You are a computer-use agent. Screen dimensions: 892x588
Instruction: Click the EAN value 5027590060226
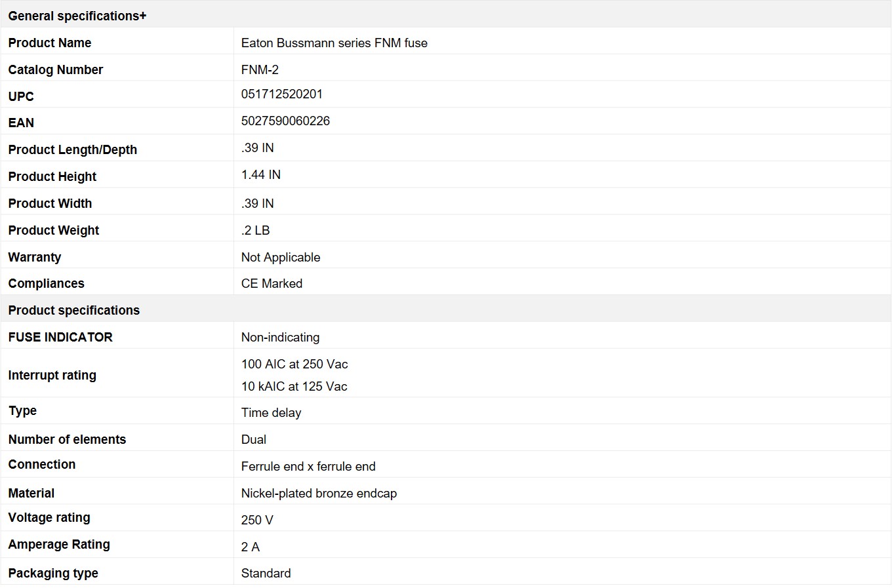point(285,121)
